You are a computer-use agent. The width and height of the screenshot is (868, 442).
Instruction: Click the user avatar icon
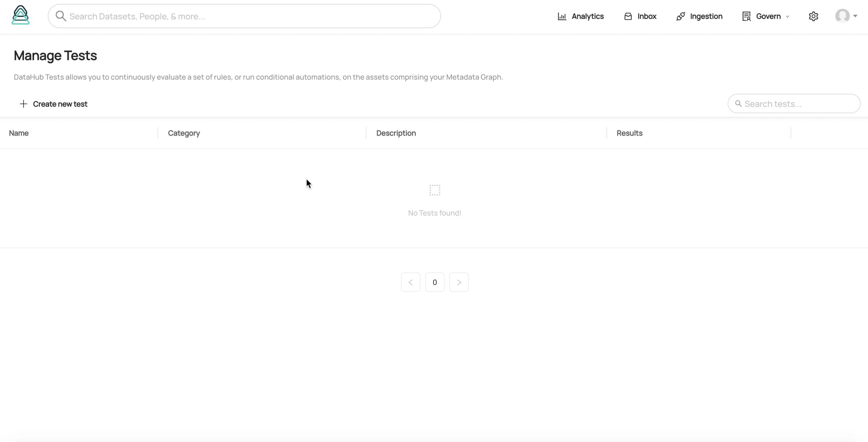pos(842,16)
